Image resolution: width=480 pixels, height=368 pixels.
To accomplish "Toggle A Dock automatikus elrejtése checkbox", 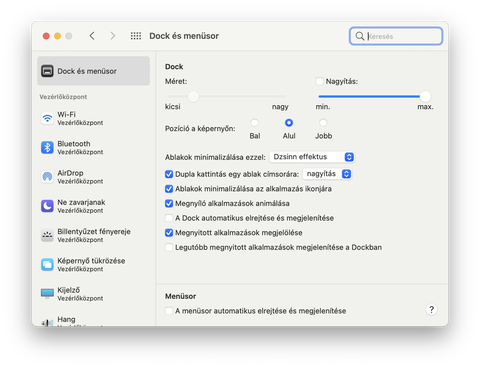I will (x=169, y=218).
